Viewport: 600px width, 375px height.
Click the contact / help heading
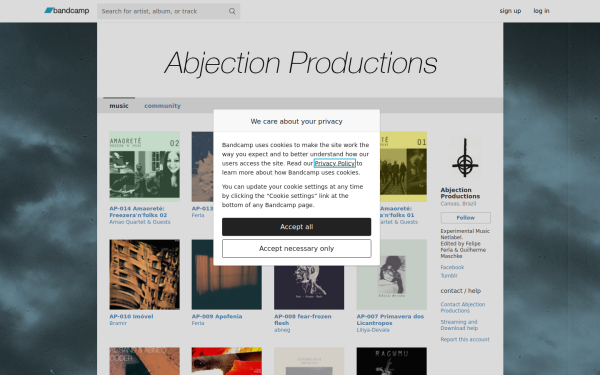coord(461,291)
